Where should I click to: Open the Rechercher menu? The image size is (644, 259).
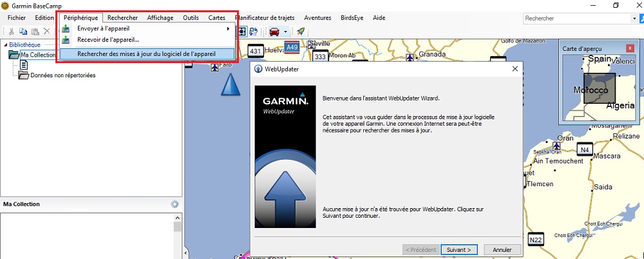[122, 17]
